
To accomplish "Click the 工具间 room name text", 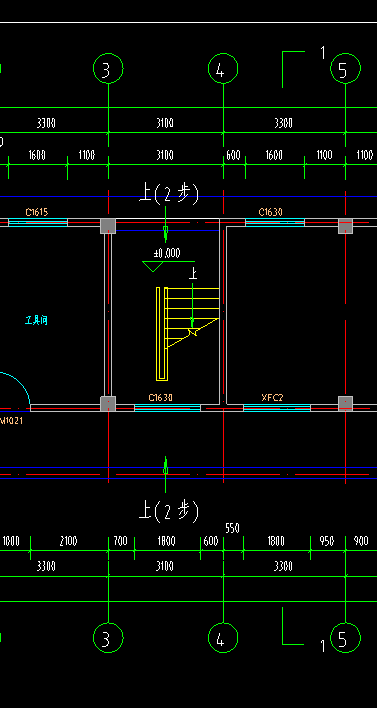I will pos(36,321).
